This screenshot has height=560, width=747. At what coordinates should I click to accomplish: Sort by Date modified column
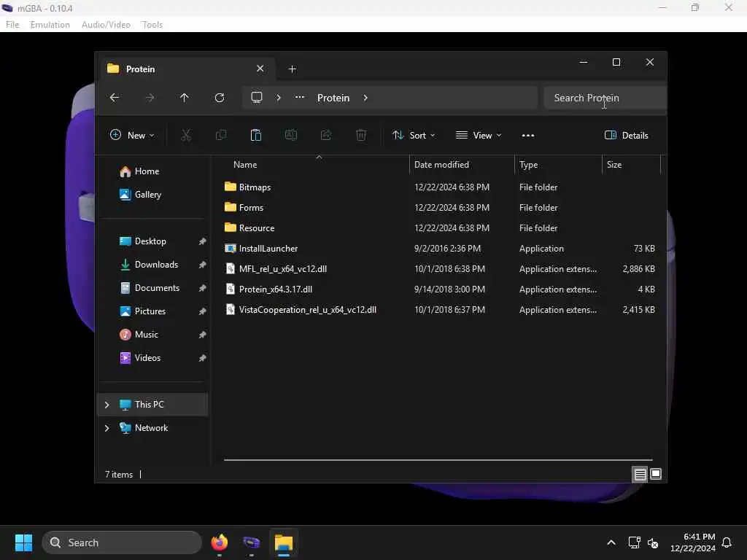click(x=462, y=165)
